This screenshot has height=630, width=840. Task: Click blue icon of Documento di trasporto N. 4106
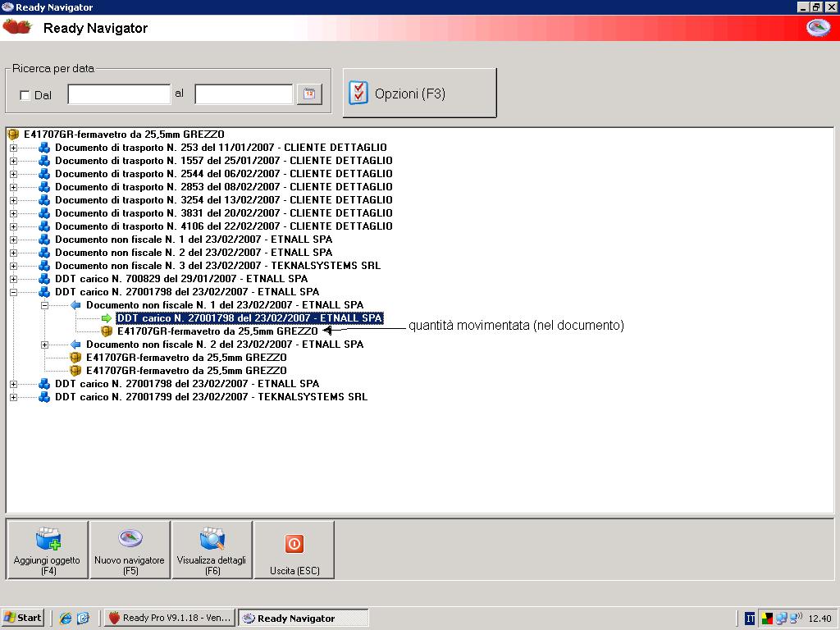44,226
